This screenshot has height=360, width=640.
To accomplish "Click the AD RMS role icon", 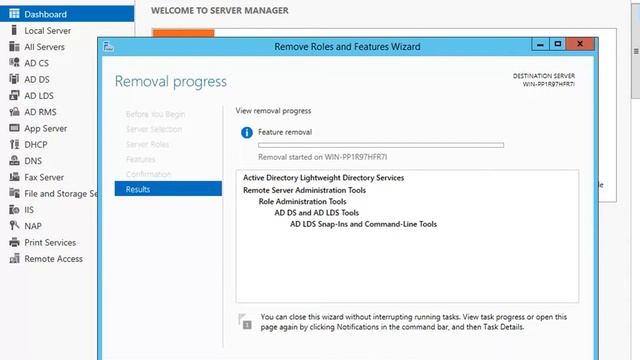I will coord(14,112).
